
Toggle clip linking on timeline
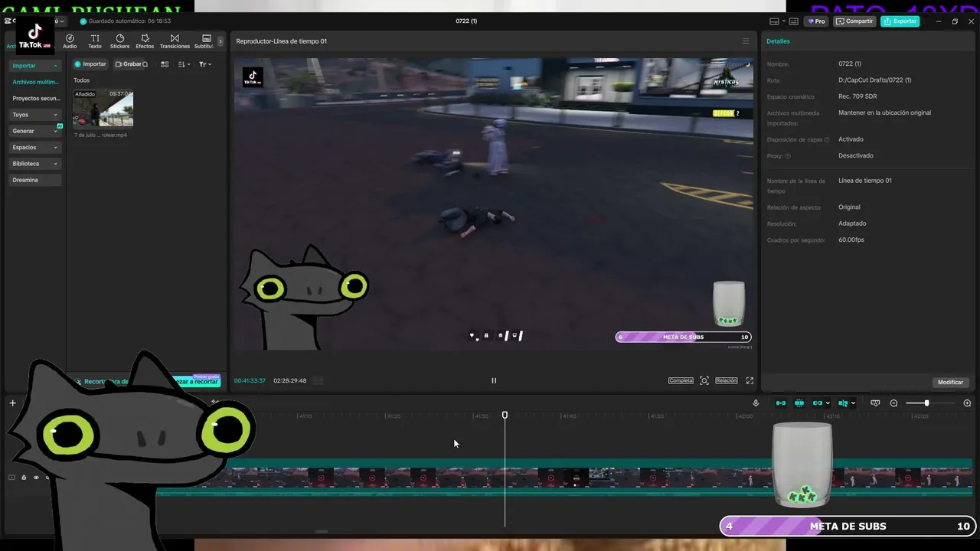point(818,403)
